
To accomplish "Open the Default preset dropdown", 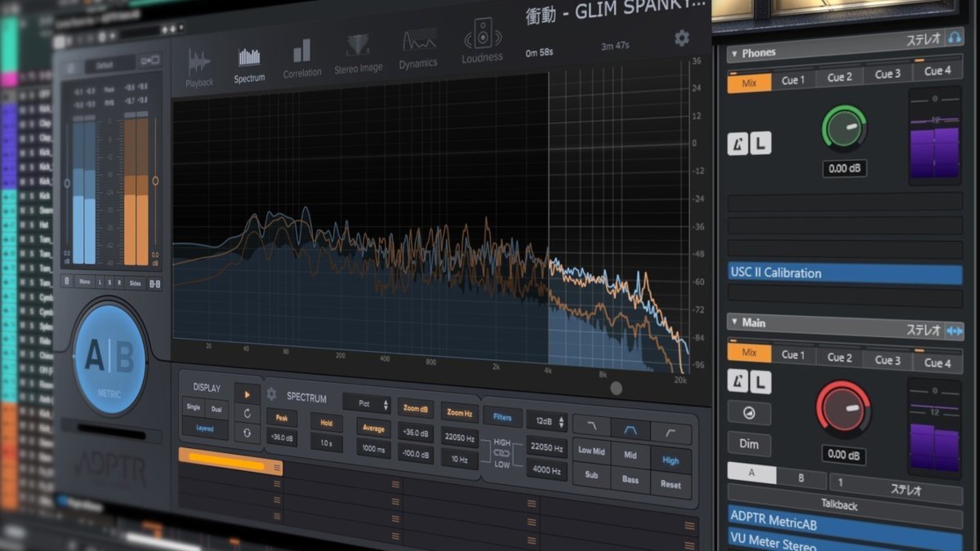I will [109, 64].
